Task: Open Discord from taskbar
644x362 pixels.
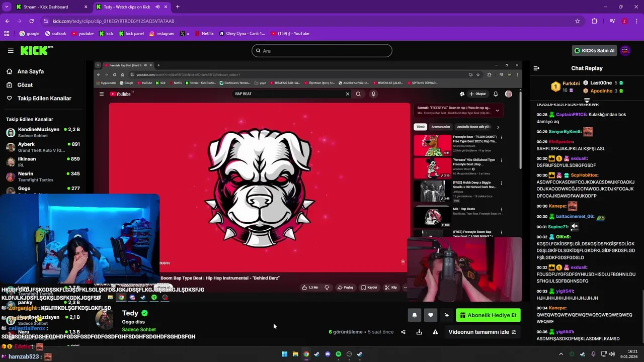Action: coord(328,354)
